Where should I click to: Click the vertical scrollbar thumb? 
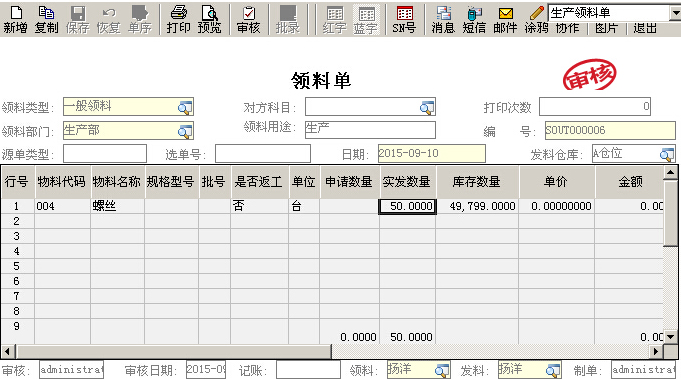point(671,213)
